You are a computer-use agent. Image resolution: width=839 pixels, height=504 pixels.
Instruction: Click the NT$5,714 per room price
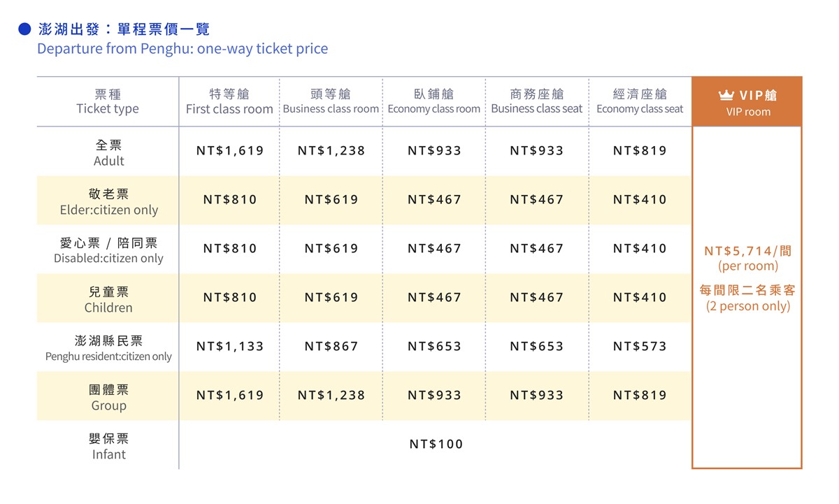[747, 251]
